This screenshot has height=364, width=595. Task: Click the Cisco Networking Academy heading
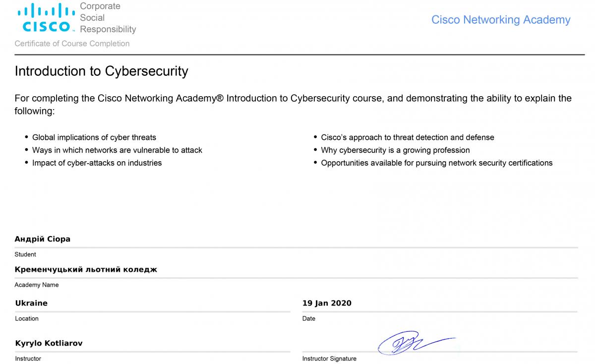[x=501, y=20]
